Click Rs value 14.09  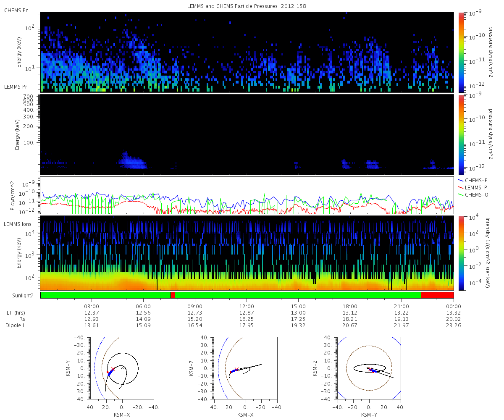(x=144, y=319)
